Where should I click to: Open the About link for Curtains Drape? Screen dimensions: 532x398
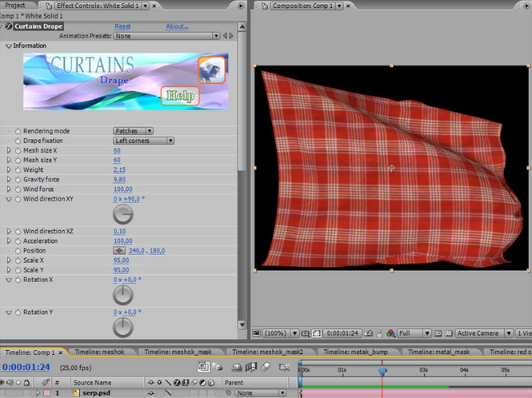(x=177, y=26)
